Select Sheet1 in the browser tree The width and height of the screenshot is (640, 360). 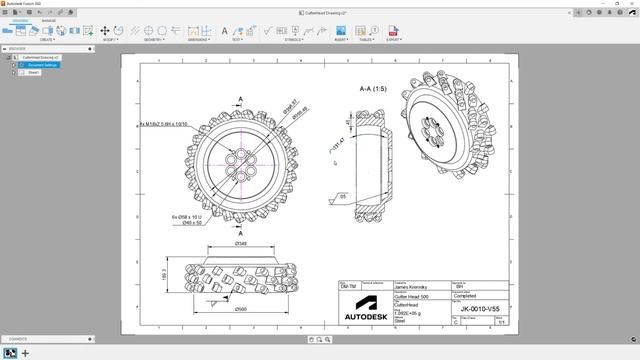point(33,72)
